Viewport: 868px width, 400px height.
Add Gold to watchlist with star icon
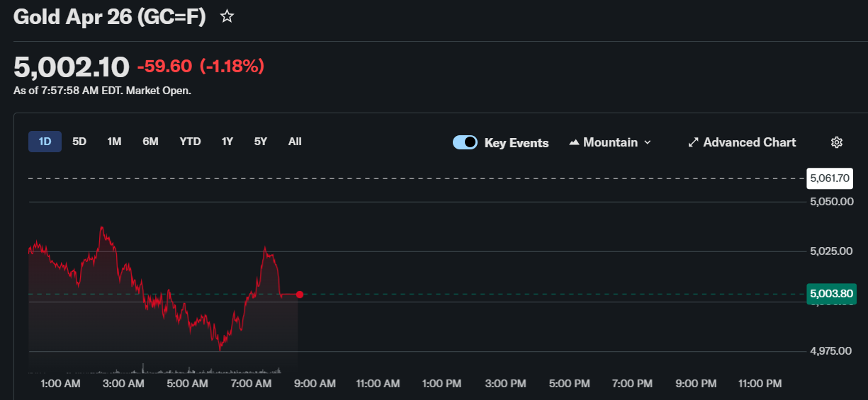point(227,16)
